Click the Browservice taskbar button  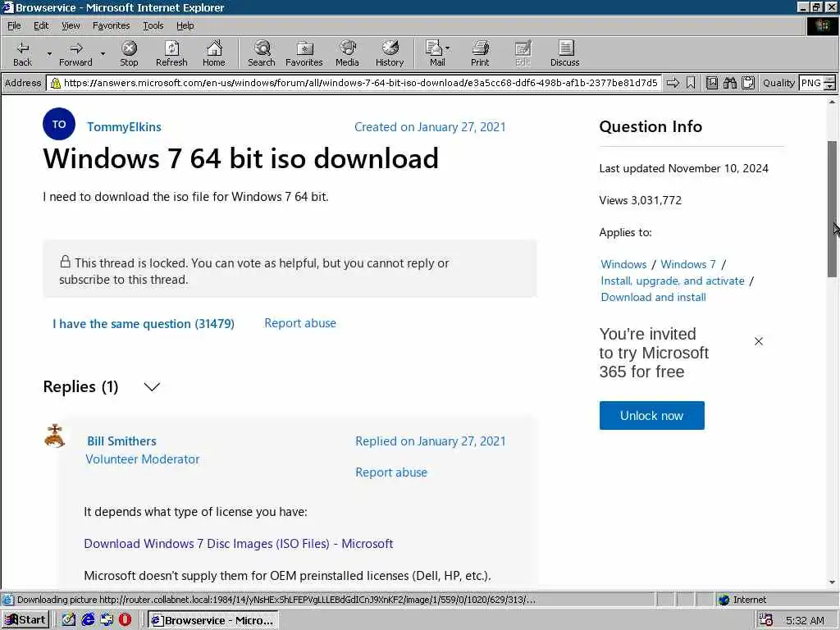click(212, 620)
